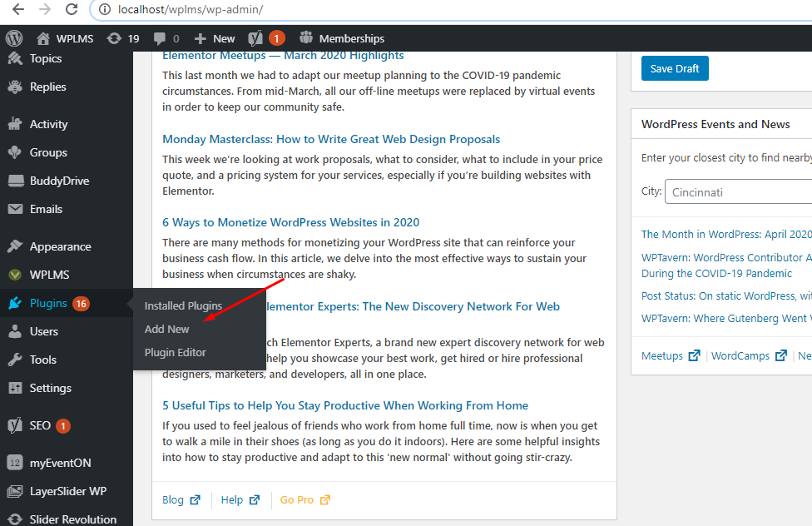This screenshot has height=526, width=812.
Task: Open the Tools menu
Action: (x=43, y=360)
